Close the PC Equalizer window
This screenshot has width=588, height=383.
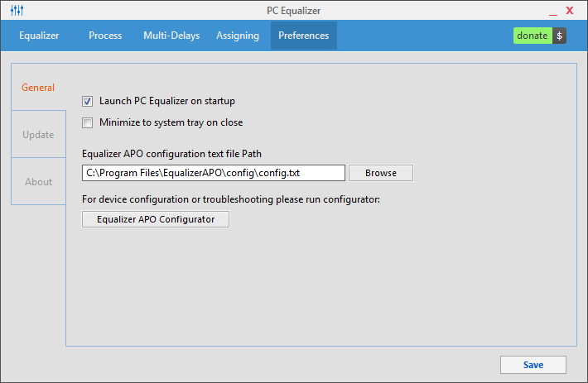(x=570, y=11)
